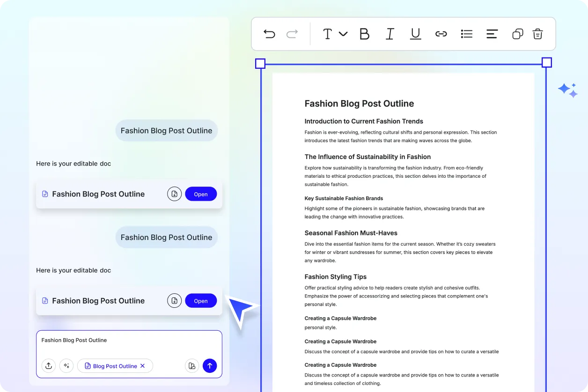Click the small sparkle icon in the prompt box
588x392 pixels.
tap(66, 366)
